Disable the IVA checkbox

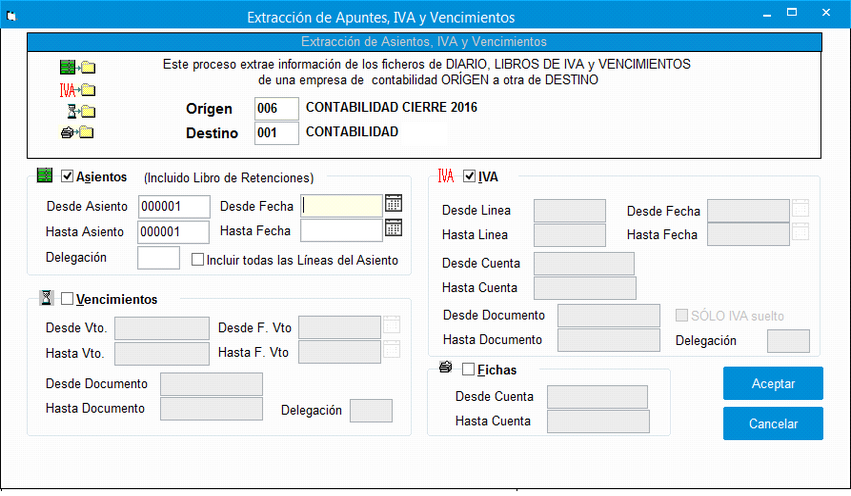[x=469, y=176]
